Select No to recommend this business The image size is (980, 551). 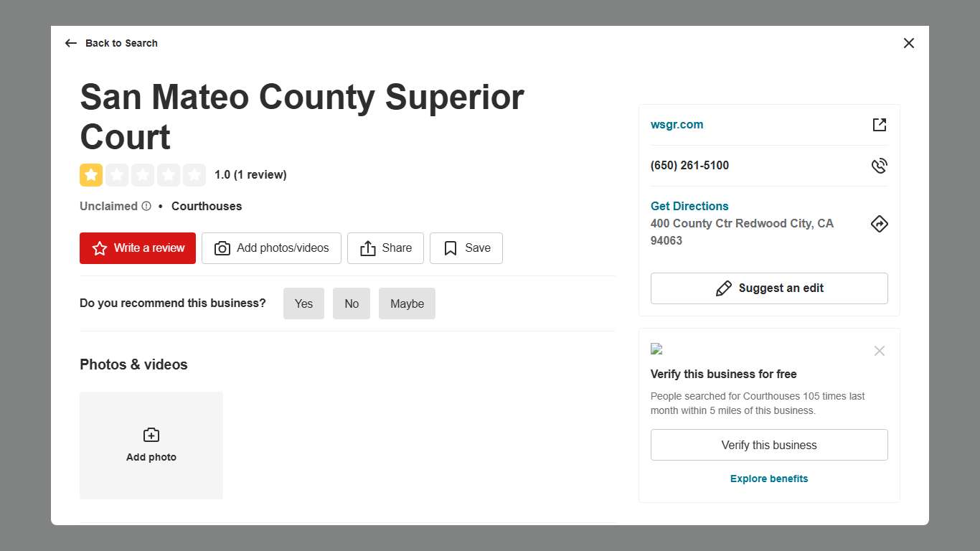point(352,303)
